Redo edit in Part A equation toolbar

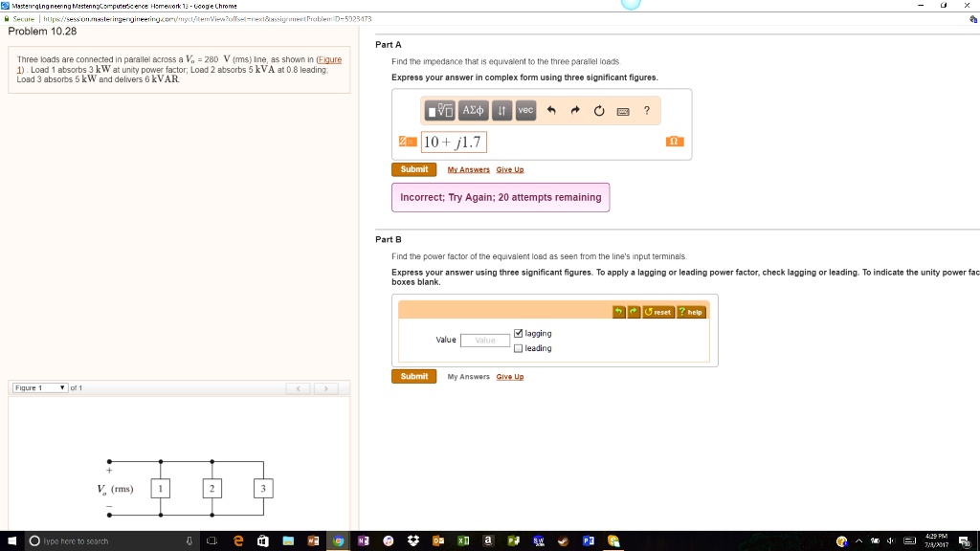[575, 111]
